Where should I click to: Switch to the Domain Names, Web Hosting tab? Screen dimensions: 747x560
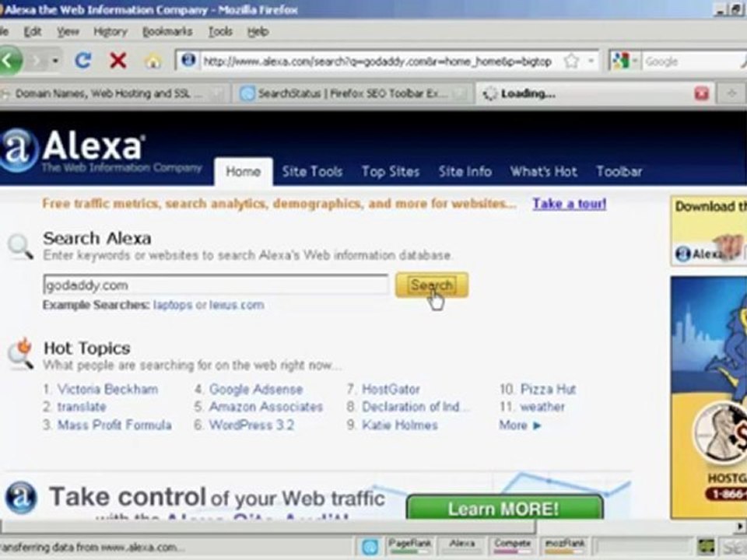point(114,94)
